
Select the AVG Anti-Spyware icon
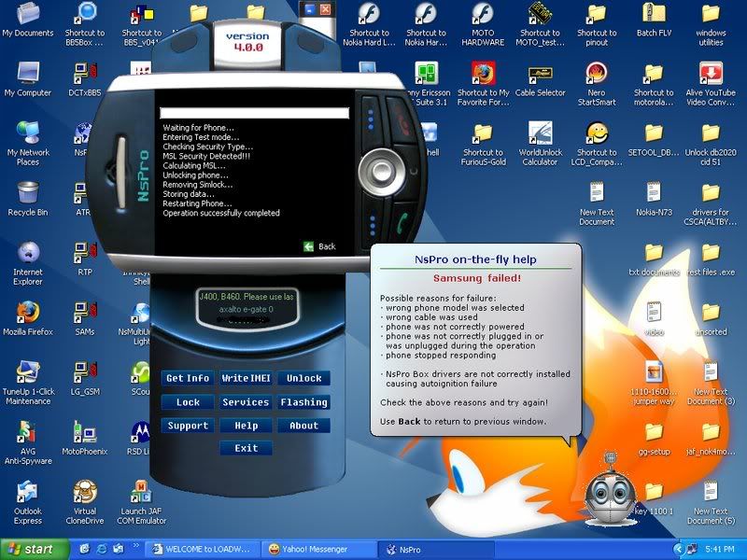[28, 442]
